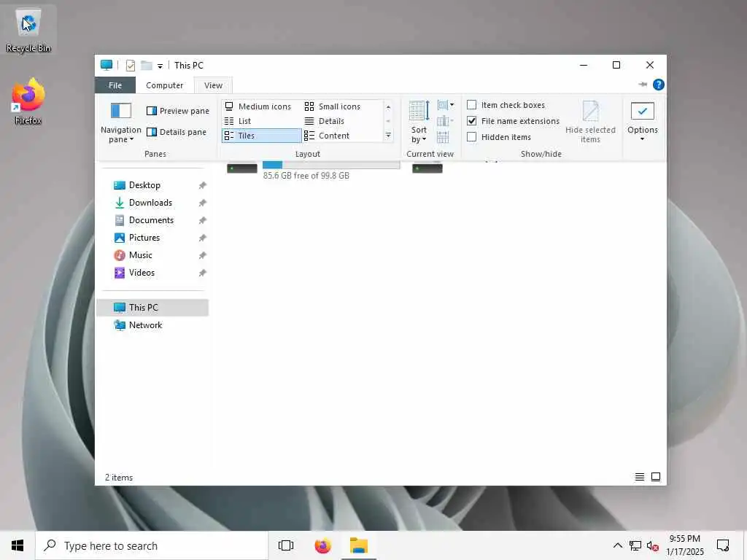This screenshot has width=747, height=560.
Task: Click the drive storage usage bar
Action: point(331,166)
